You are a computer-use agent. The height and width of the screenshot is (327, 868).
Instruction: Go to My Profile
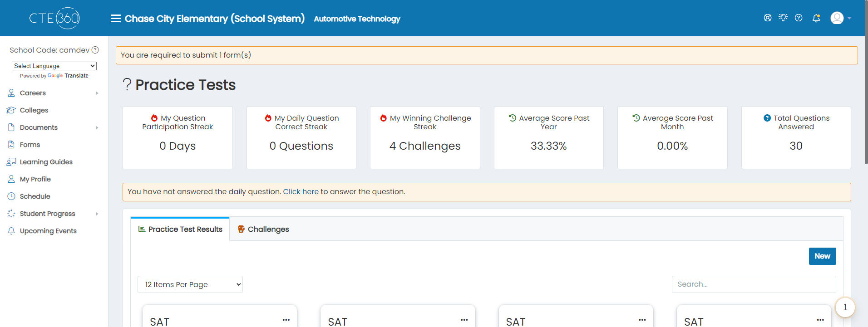tap(35, 179)
